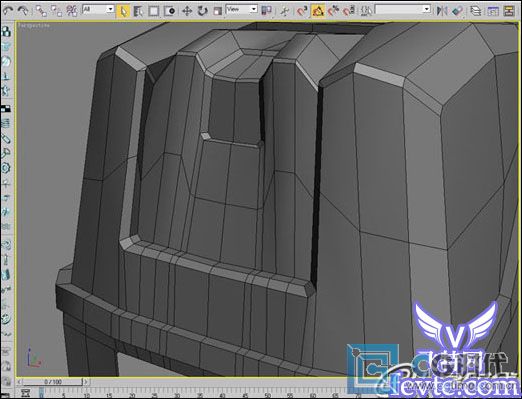Image resolution: width=522 pixels, height=399 pixels.
Task: Activate the Select and Rotate tool
Action: (202, 11)
